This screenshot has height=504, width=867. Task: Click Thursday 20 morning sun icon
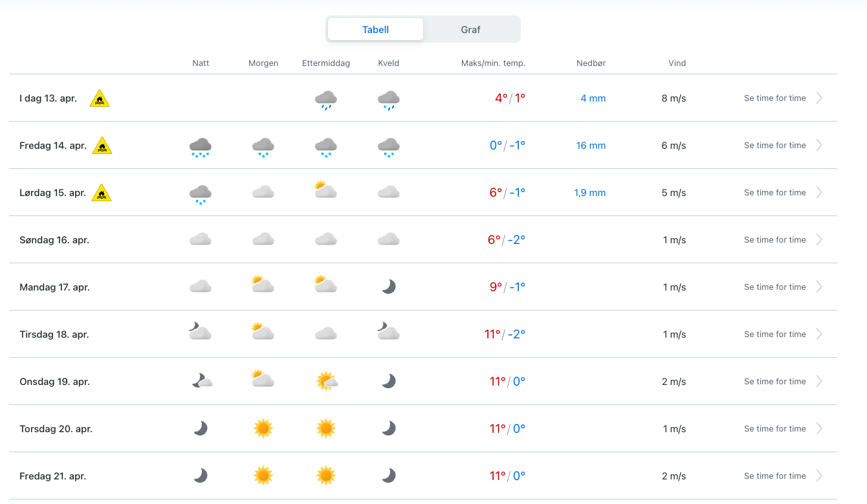[x=263, y=428]
